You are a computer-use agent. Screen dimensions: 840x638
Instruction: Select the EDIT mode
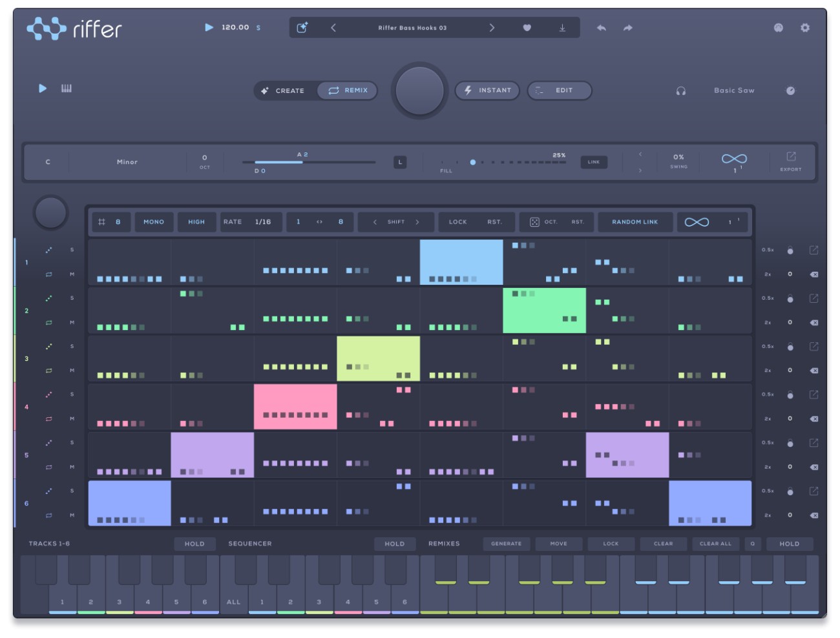(x=560, y=90)
